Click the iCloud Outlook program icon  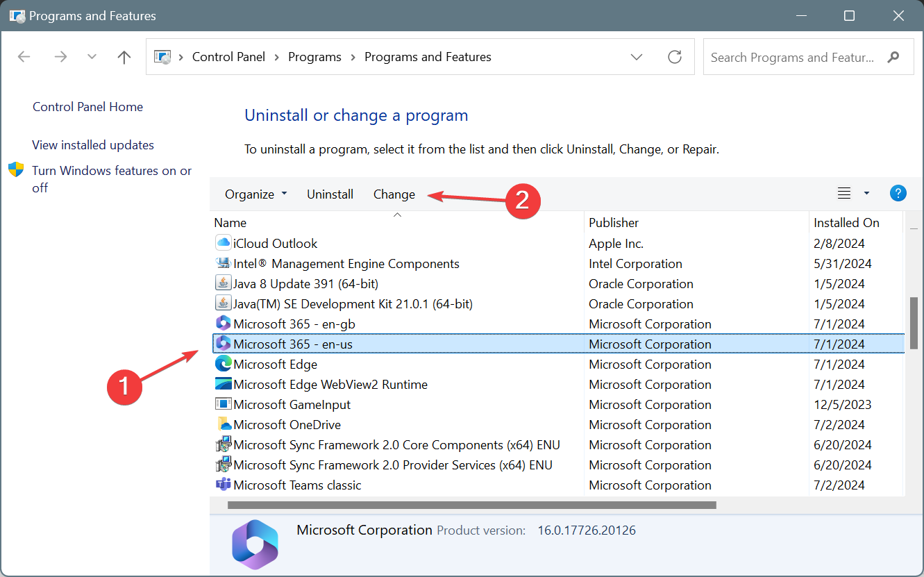(x=223, y=244)
